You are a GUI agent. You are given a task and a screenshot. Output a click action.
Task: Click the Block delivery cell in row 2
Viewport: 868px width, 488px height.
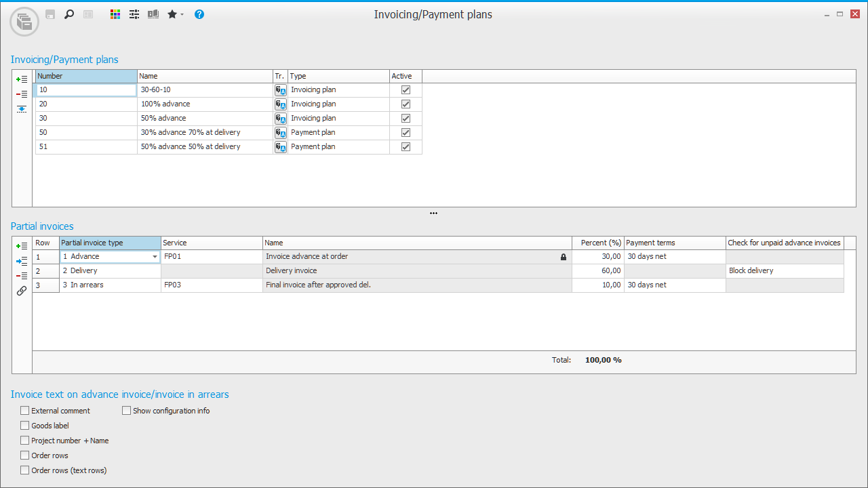784,271
